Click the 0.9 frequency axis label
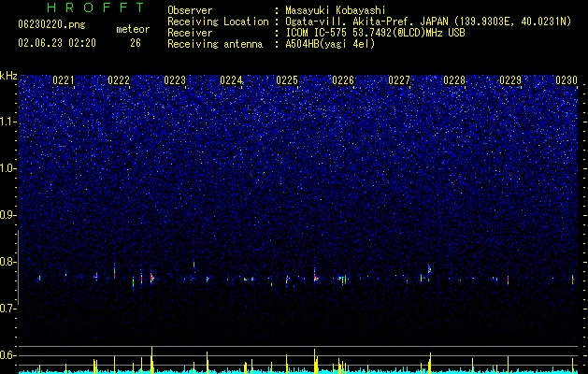The height and width of the screenshot is (374, 588). (8, 215)
